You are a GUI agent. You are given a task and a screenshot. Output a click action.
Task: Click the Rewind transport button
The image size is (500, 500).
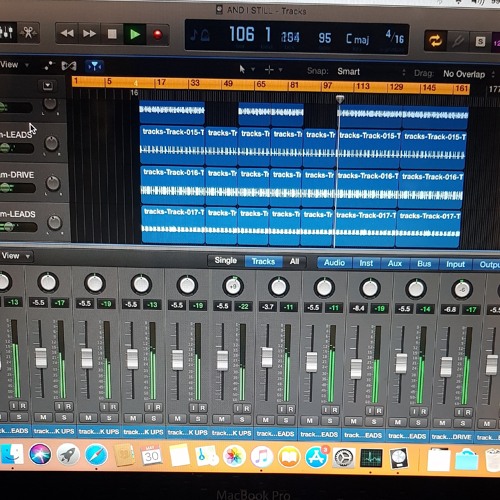(67, 33)
